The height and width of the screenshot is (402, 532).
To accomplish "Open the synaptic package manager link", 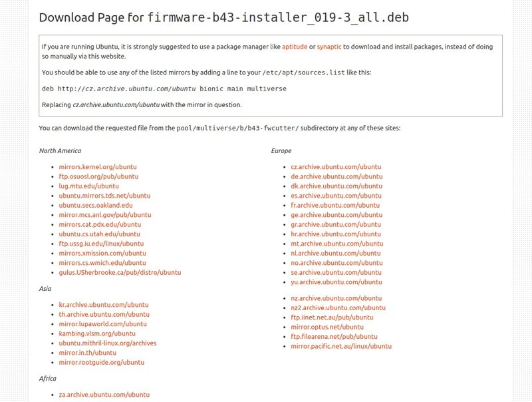I will point(329,47).
